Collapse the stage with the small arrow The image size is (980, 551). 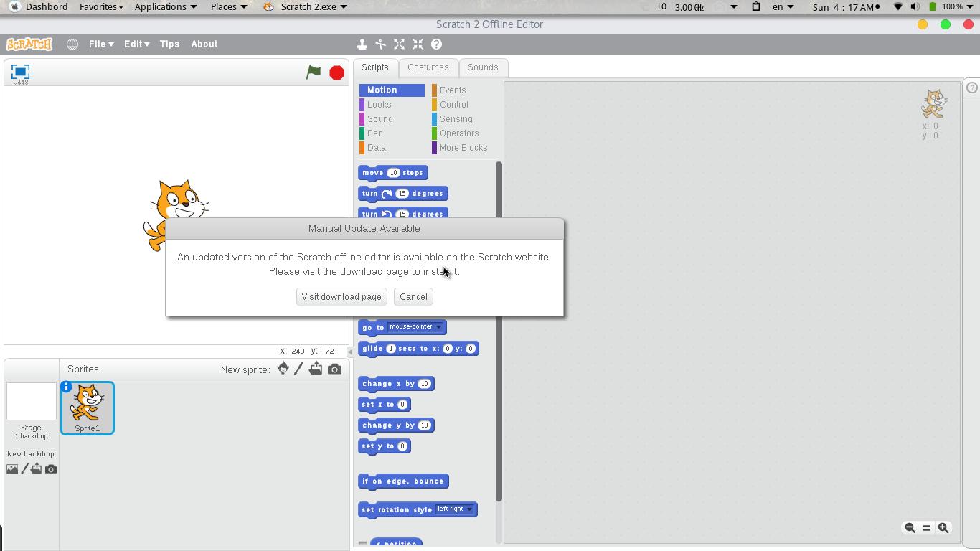click(x=350, y=352)
